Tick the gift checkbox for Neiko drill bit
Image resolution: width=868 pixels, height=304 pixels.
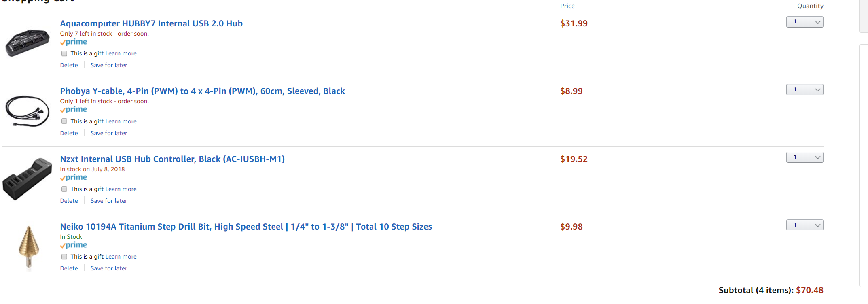pyautogui.click(x=64, y=257)
